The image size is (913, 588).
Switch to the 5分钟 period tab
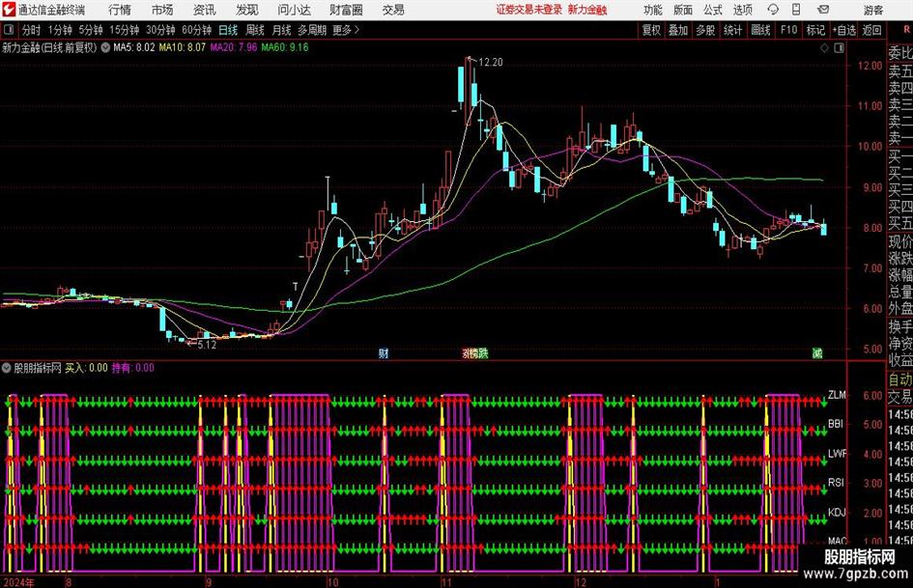[x=91, y=30]
